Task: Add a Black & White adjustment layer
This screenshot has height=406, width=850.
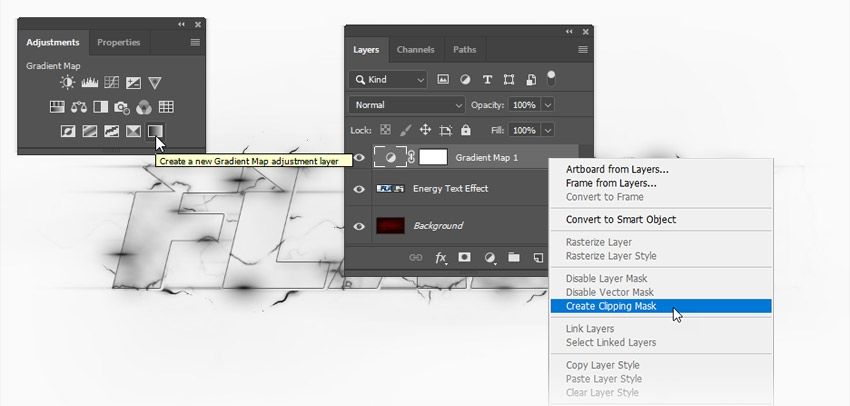Action: click(x=100, y=107)
